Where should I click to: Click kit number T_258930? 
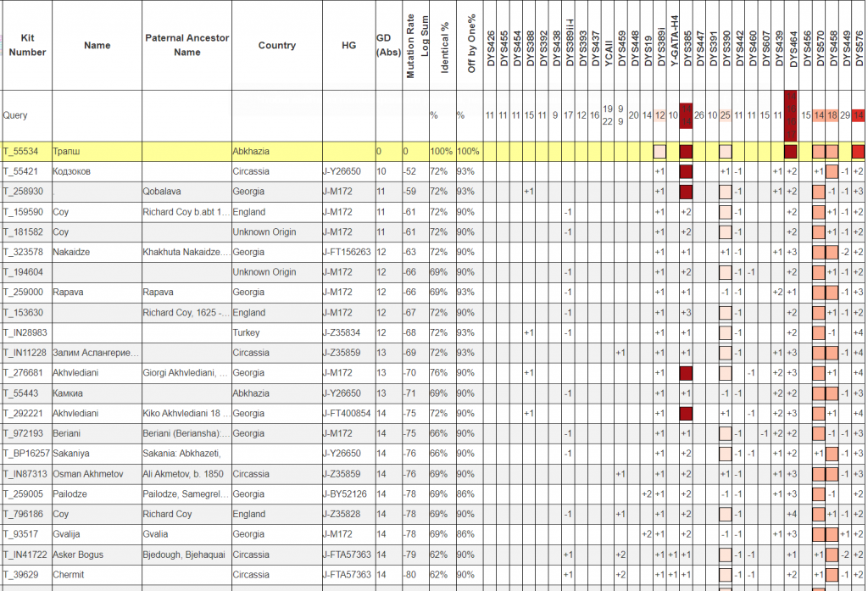[x=24, y=192]
